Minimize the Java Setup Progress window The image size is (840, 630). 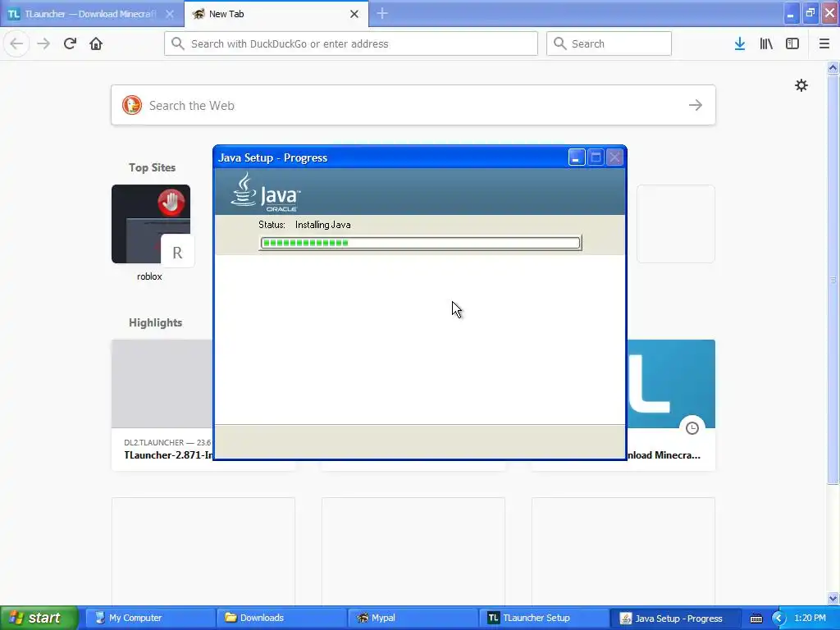(x=577, y=157)
